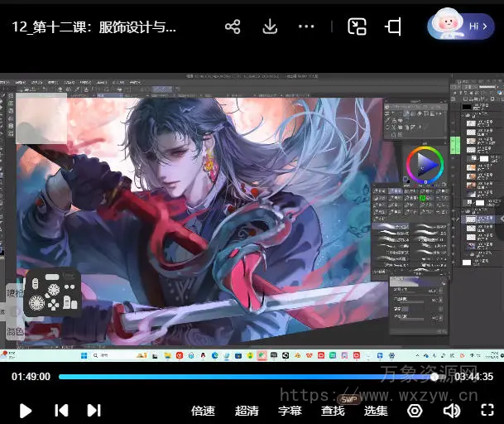Image resolution: width=504 pixels, height=424 pixels.
Task: Skip to the previous video
Action: 61,410
